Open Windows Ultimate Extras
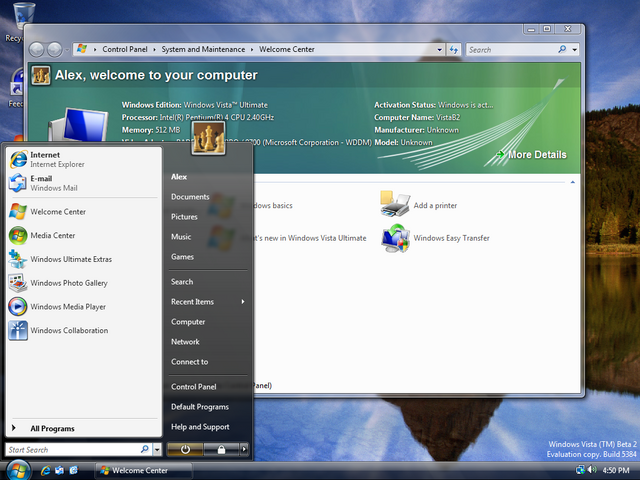The image size is (640, 480). (x=84, y=259)
